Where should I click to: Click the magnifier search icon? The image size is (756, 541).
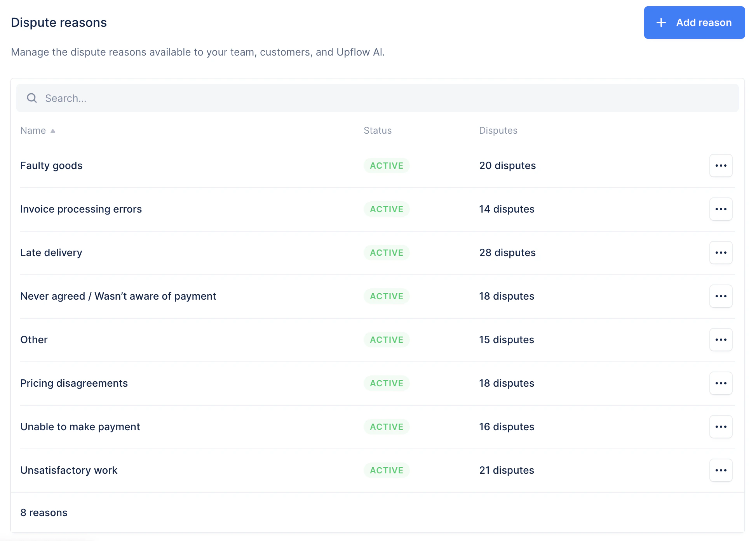point(32,98)
